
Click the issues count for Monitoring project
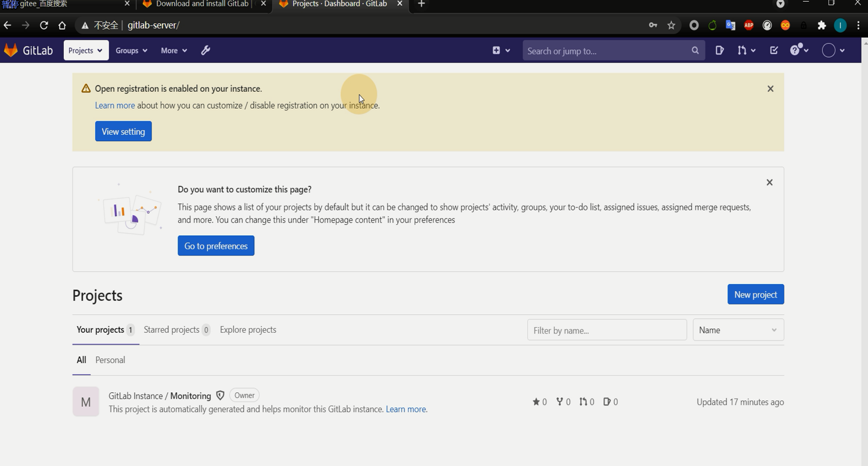pyautogui.click(x=610, y=402)
